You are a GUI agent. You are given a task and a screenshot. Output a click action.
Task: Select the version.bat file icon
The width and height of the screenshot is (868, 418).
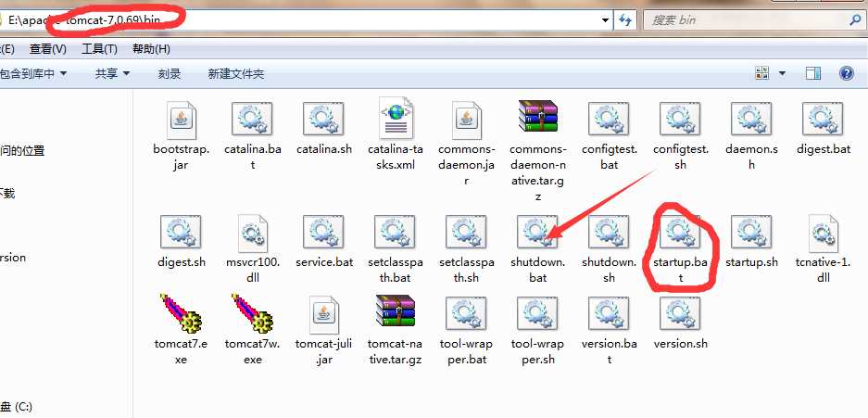(x=609, y=313)
